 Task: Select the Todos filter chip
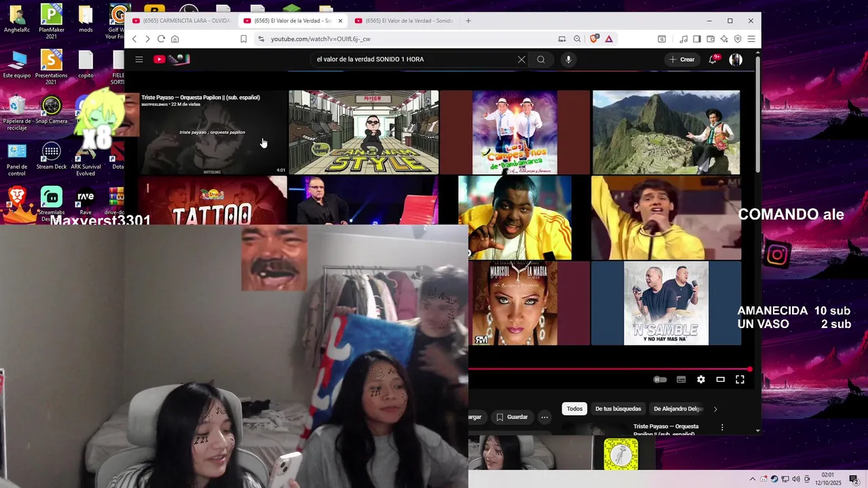tap(574, 409)
